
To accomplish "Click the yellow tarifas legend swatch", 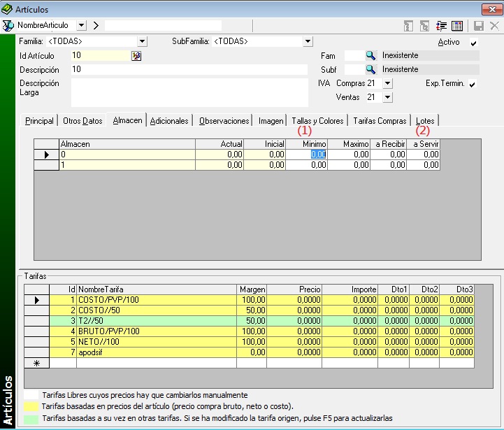I will [x=31, y=407].
